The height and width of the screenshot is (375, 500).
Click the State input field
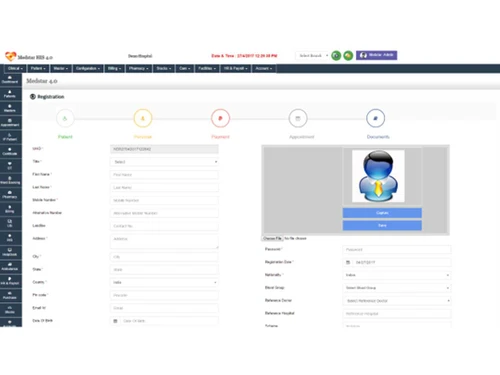pyautogui.click(x=164, y=270)
